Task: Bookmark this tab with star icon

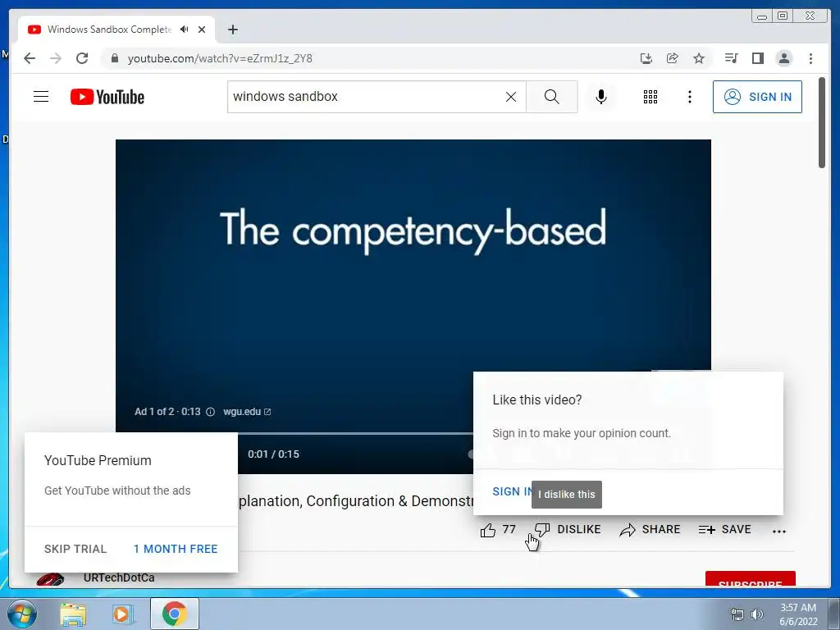Action: (699, 58)
